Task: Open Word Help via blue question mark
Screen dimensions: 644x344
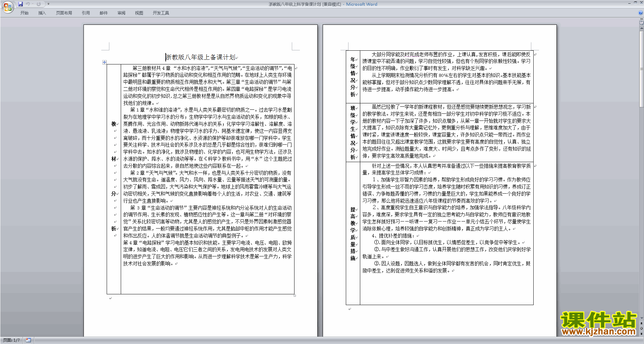Action: tap(641, 13)
